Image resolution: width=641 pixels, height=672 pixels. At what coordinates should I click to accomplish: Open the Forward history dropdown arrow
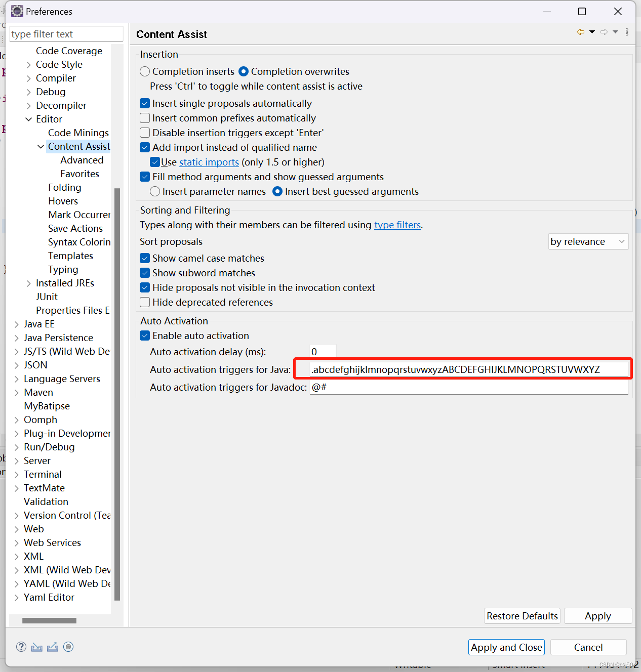coord(615,32)
